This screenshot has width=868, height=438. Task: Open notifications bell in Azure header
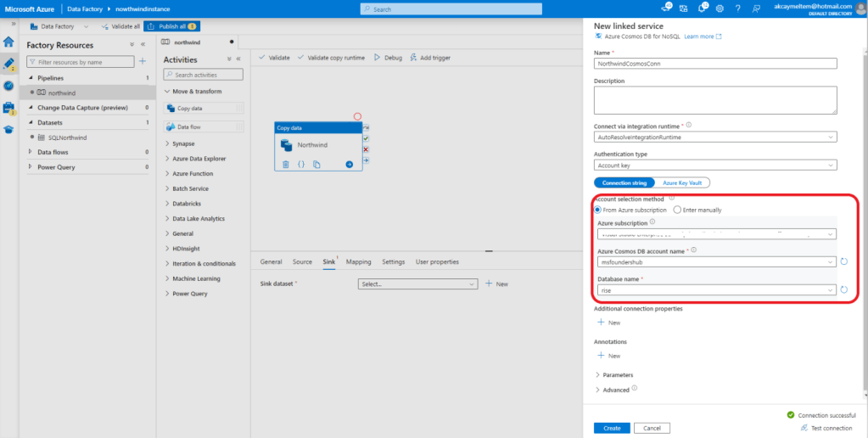[703, 8]
